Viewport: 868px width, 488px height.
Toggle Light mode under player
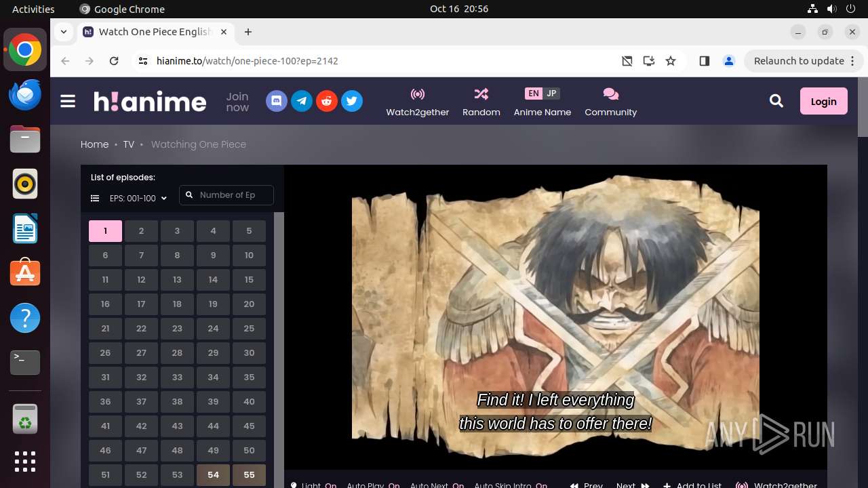(314, 485)
